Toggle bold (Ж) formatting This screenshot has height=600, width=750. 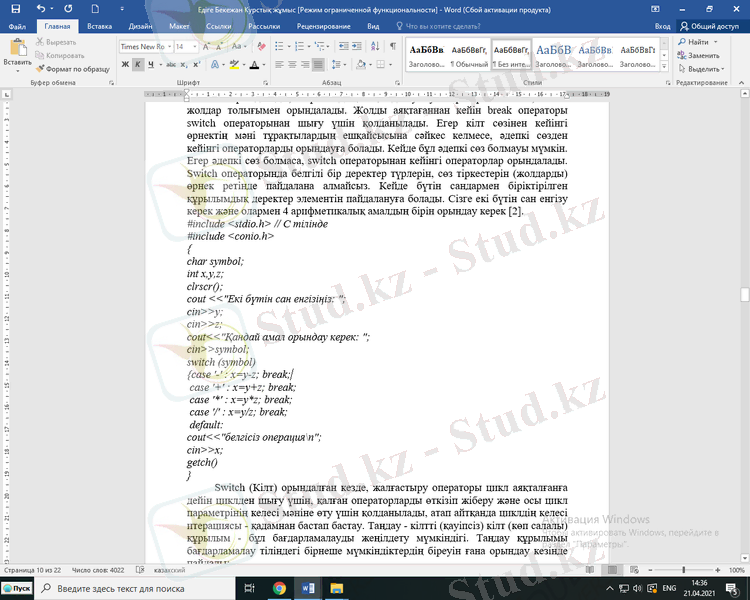point(125,64)
